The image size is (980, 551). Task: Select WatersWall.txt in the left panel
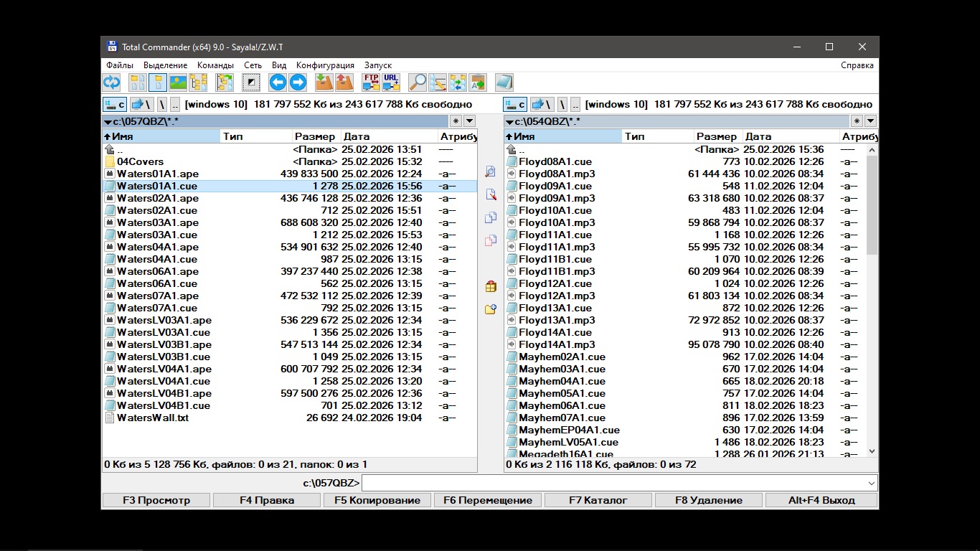[x=153, y=418]
